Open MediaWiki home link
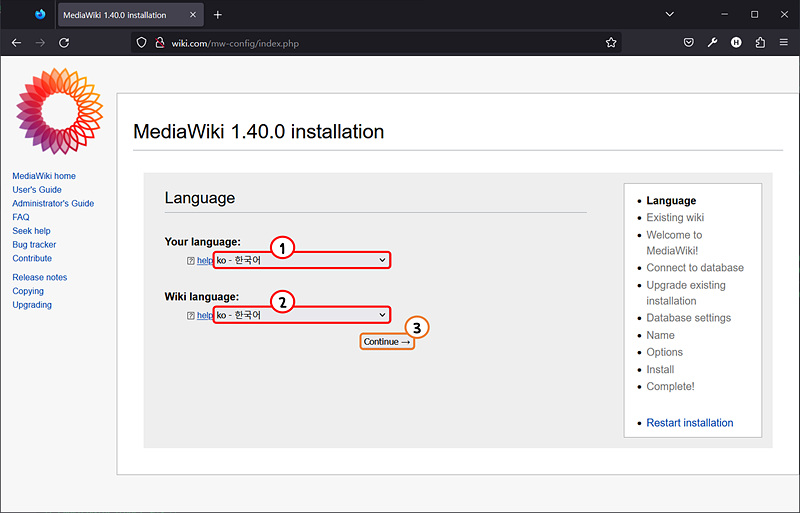 click(x=44, y=176)
